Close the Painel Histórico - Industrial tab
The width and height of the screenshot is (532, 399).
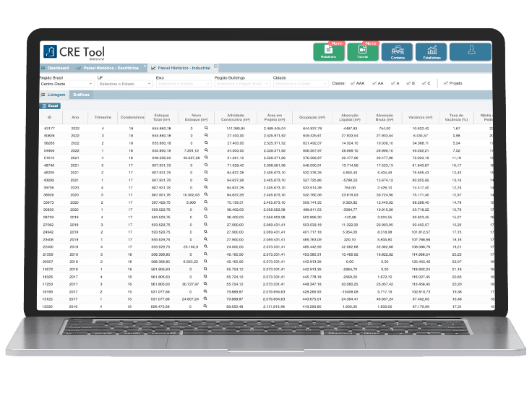(216, 66)
